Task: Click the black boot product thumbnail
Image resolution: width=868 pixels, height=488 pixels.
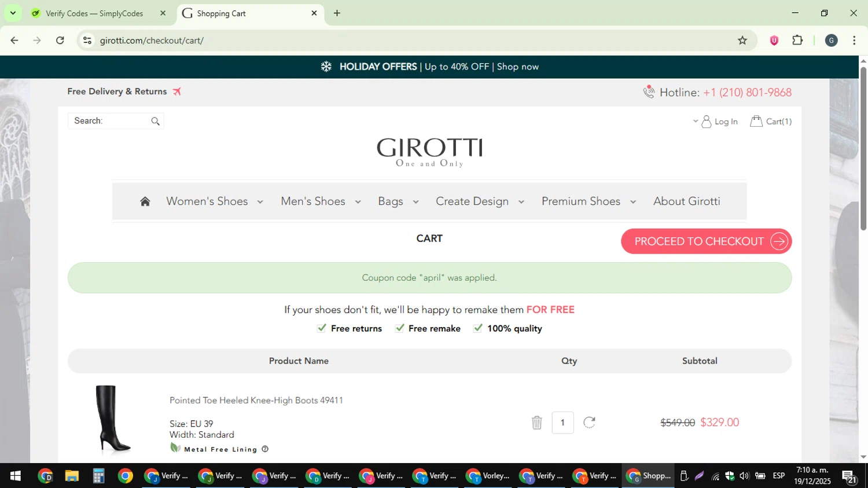Action: tap(113, 419)
